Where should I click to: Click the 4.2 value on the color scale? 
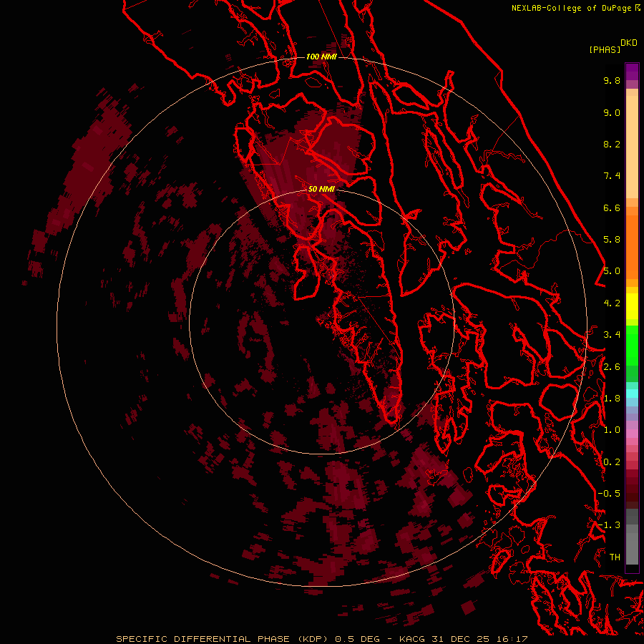[x=612, y=303]
